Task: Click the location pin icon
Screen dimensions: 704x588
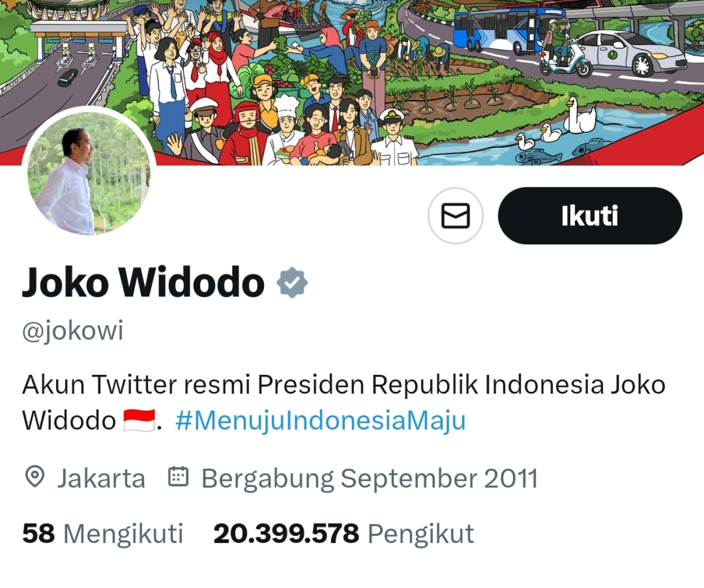Action: 35,477
